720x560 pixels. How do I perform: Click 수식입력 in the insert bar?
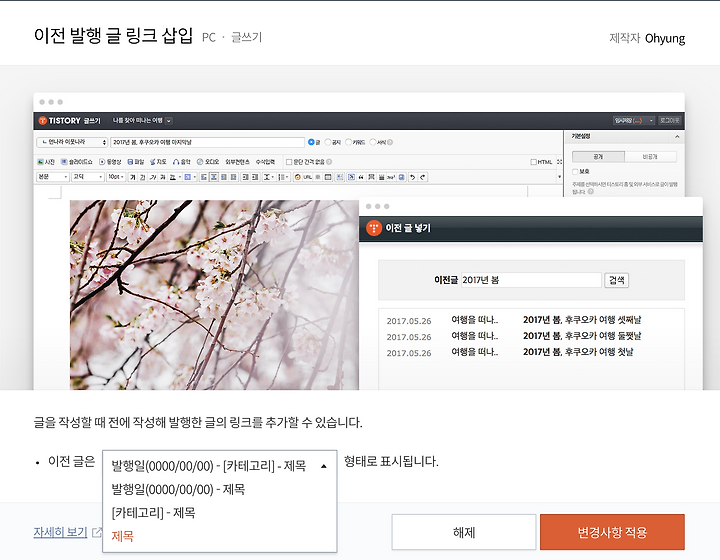265,162
